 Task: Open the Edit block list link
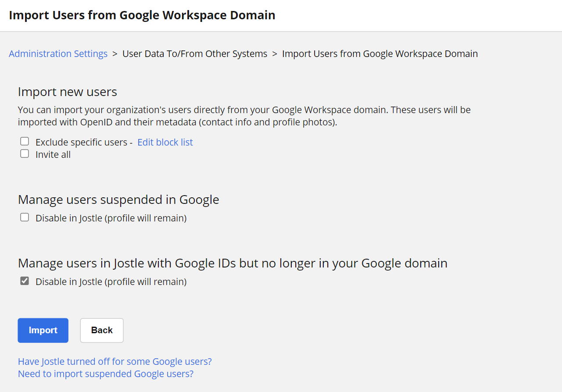[x=165, y=142]
